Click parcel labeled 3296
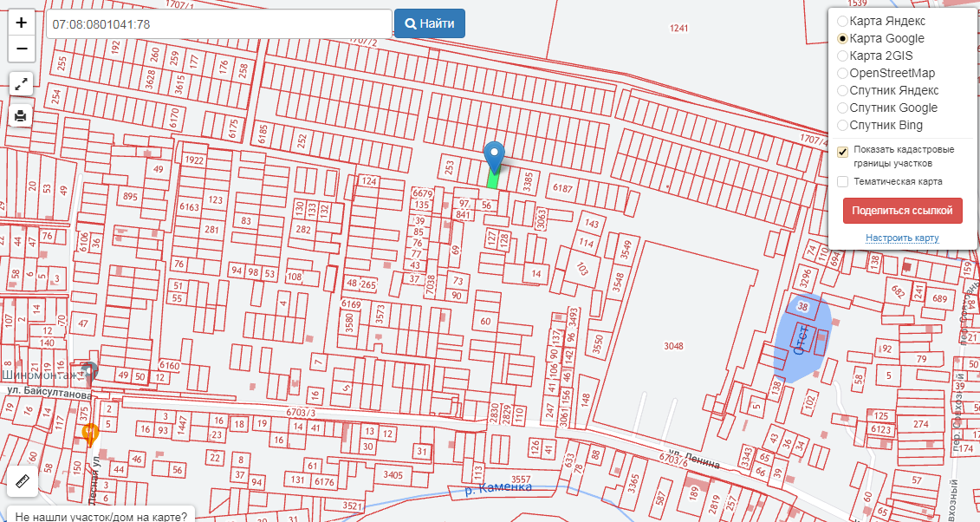Image resolution: width=980 pixels, height=522 pixels. pos(805,277)
